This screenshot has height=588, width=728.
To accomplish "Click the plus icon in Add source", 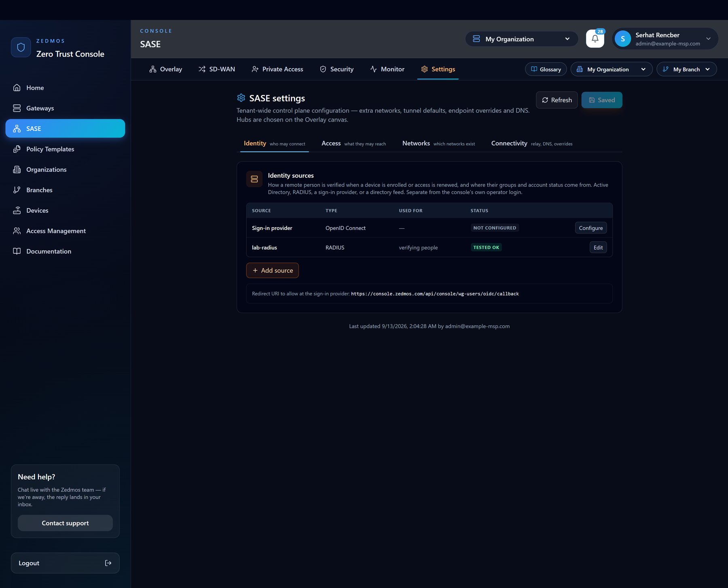I will click(x=255, y=270).
